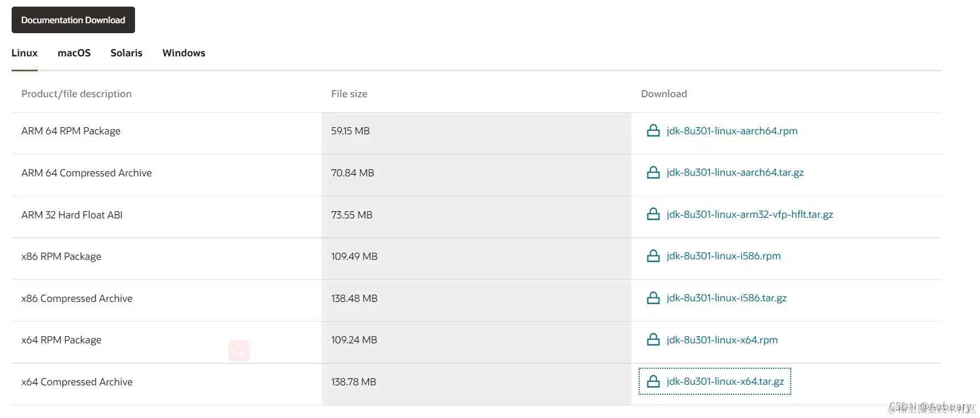Screen dimensions: 980x418
Task: Click lock icon beside jdk-8u301-linux-i586.rpm
Action: (x=653, y=256)
